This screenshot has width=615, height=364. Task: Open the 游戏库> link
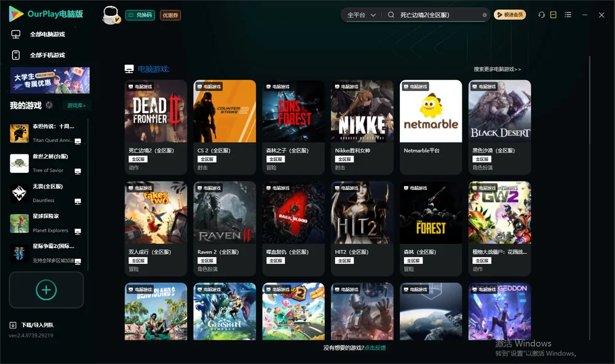pyautogui.click(x=76, y=106)
